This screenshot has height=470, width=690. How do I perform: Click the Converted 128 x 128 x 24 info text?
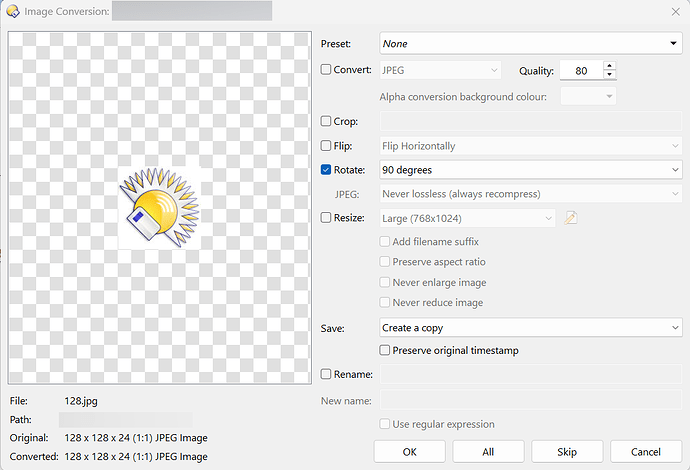click(136, 456)
